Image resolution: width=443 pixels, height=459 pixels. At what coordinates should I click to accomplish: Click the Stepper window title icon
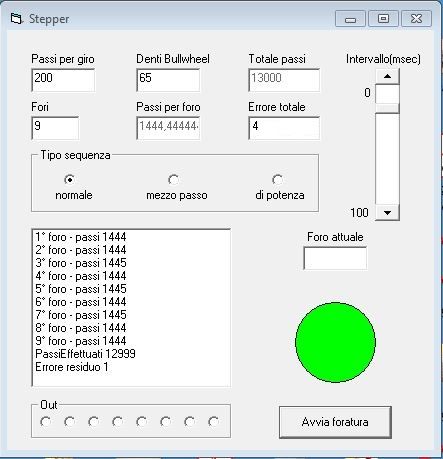[16, 18]
